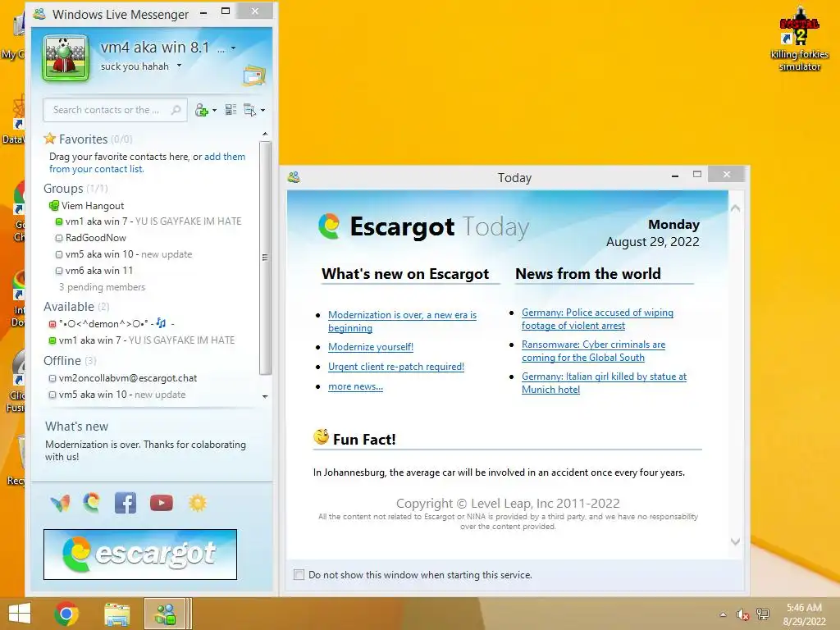Viewport: 840px width, 630px height.
Task: Click the contact list scroll down arrow
Action: pyautogui.click(x=265, y=396)
